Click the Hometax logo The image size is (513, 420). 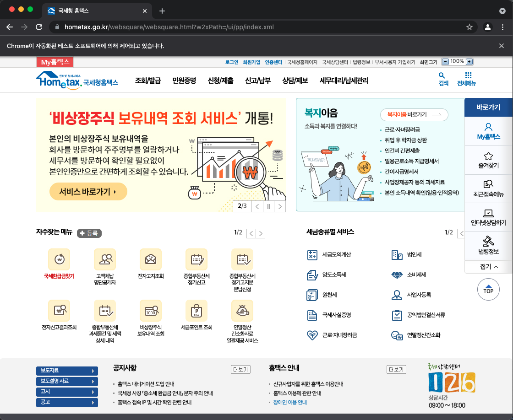[77, 81]
